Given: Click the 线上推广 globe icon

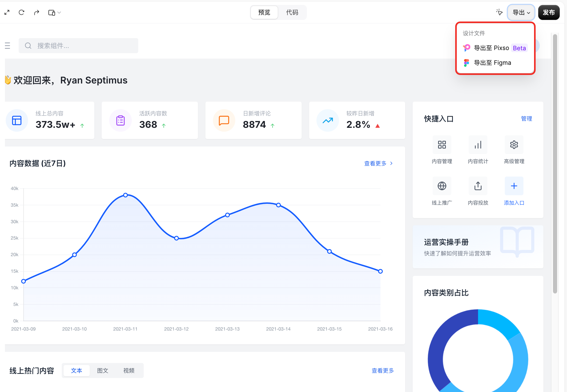Looking at the screenshot, I should (442, 186).
